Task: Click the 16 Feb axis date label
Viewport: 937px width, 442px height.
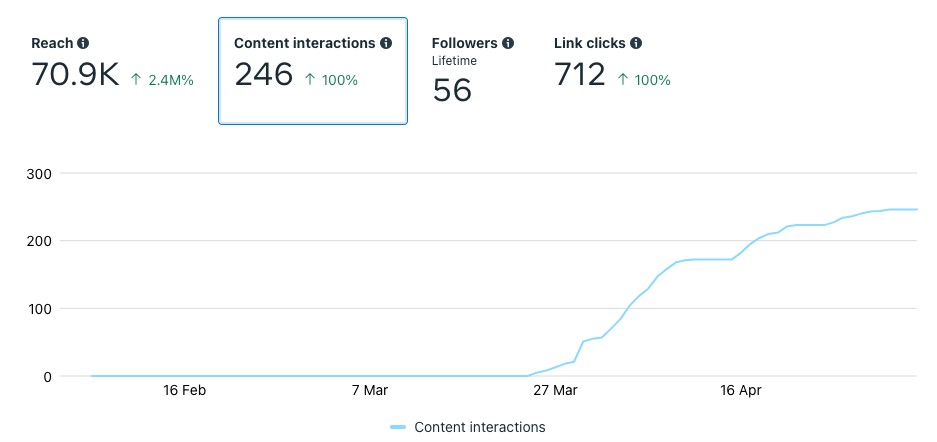Action: 184,390
